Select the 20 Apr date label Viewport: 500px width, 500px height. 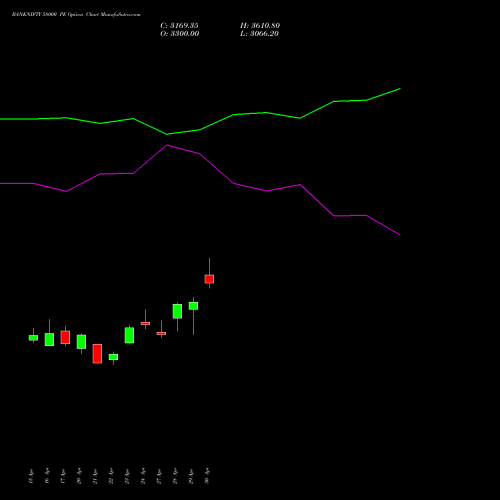coord(79,476)
